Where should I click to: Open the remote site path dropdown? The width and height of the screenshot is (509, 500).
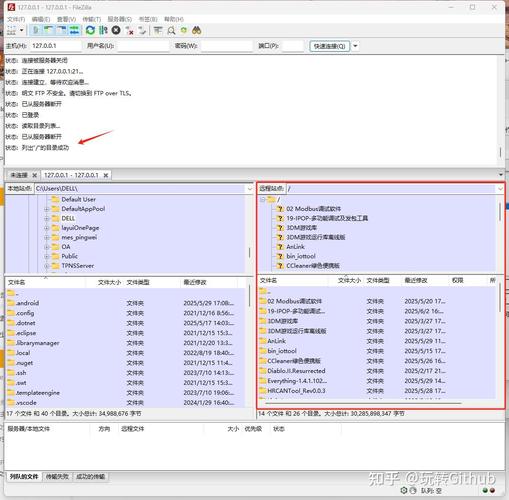(500, 189)
